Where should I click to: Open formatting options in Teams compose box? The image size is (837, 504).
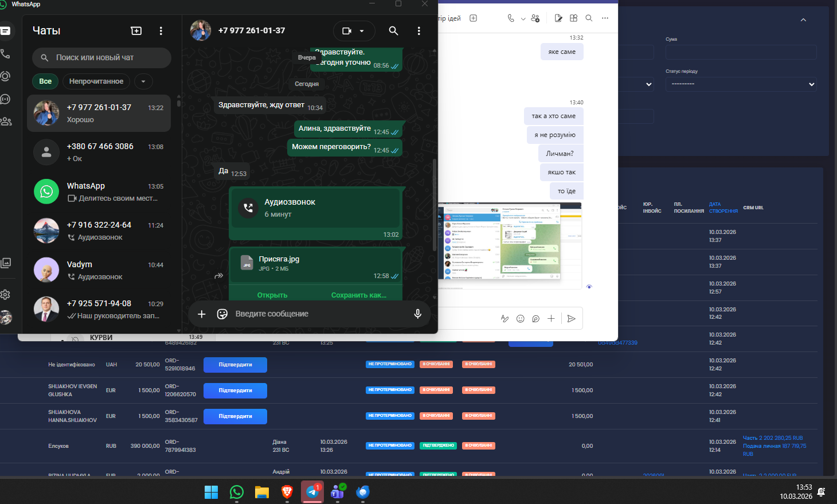point(504,319)
